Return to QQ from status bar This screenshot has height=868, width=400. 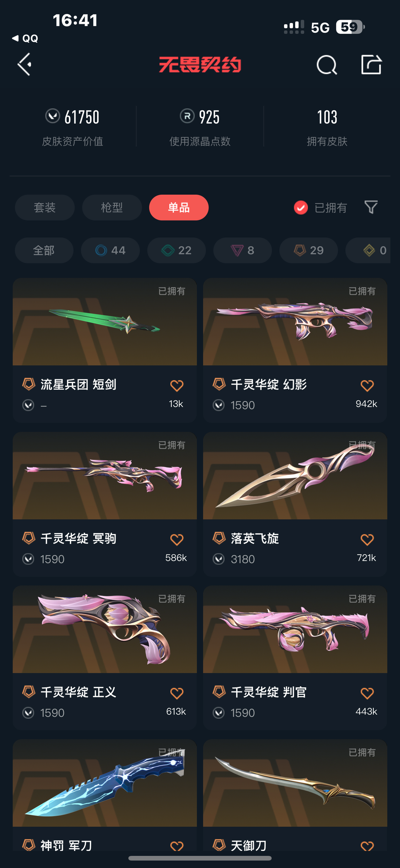coord(25,39)
